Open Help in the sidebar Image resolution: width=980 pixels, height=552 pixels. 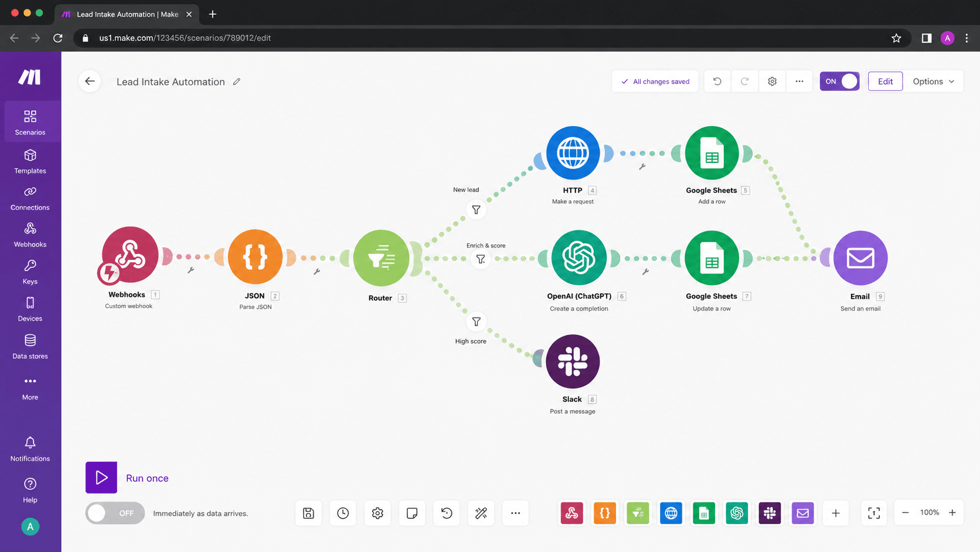pyautogui.click(x=30, y=490)
